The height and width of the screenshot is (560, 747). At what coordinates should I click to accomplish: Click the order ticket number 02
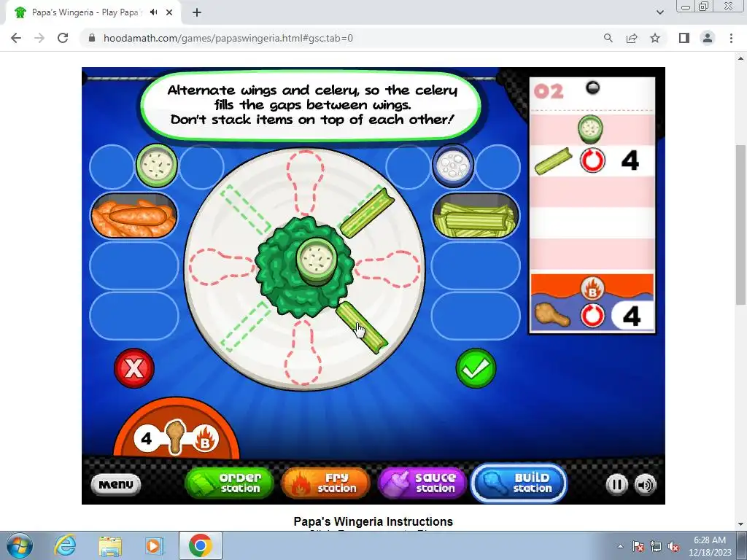tap(549, 91)
